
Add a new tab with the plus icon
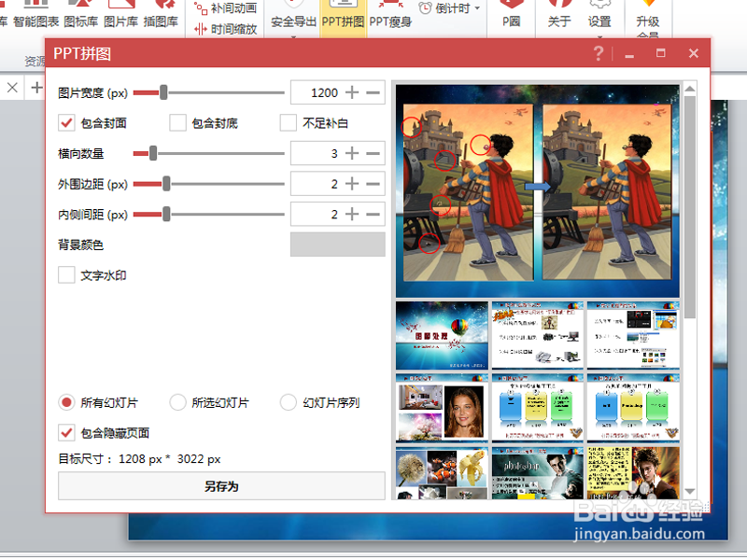(36, 88)
